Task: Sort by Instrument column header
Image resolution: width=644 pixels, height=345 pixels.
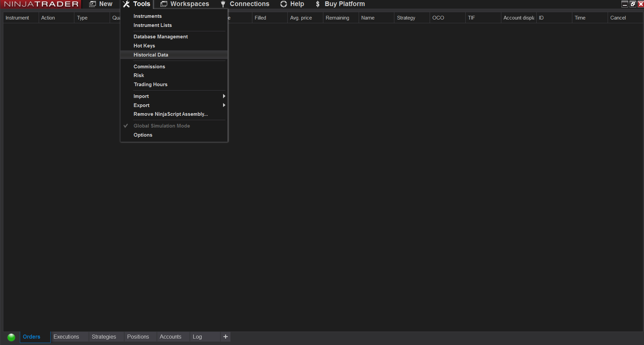Action: coord(21,18)
